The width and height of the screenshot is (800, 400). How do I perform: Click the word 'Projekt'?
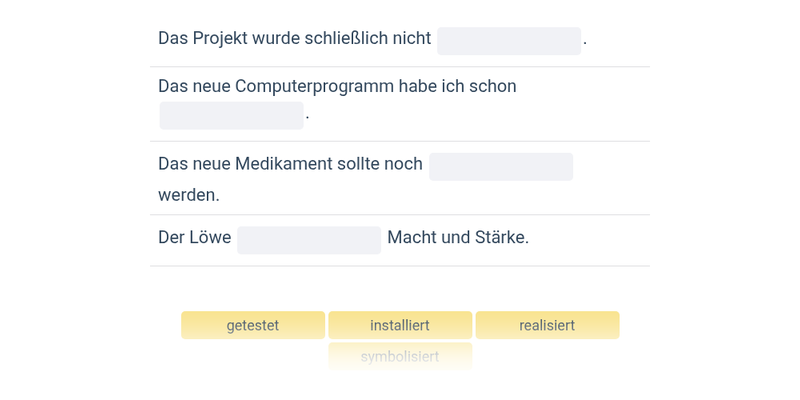[226, 39]
